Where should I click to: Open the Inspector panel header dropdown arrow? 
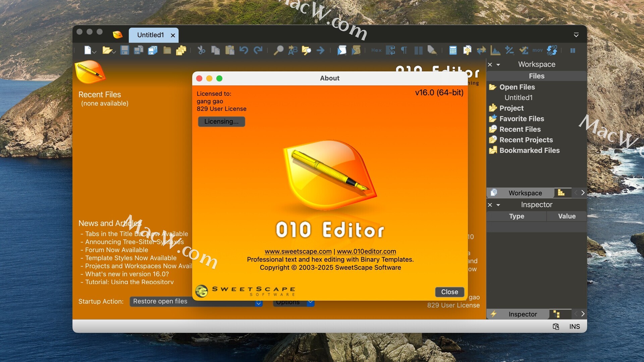[x=498, y=205]
